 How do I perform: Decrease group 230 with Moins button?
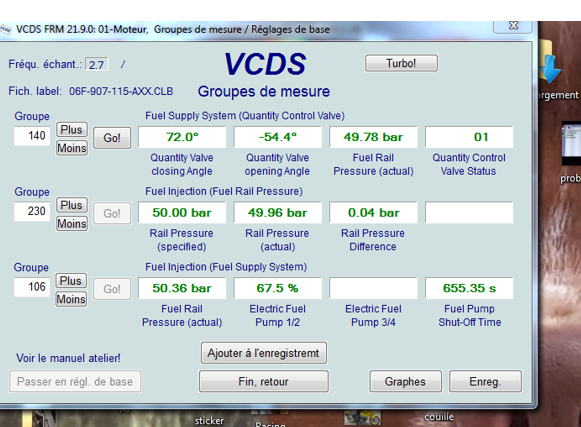(x=72, y=224)
